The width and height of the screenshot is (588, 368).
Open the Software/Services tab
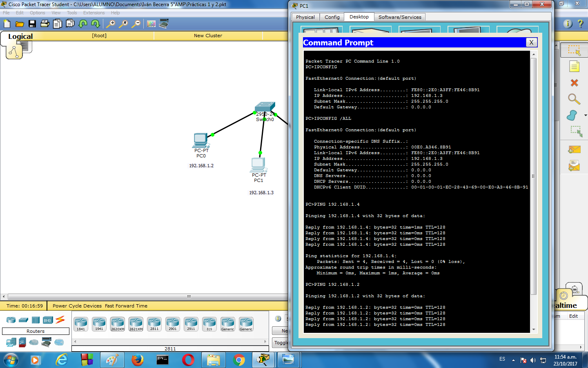399,17
